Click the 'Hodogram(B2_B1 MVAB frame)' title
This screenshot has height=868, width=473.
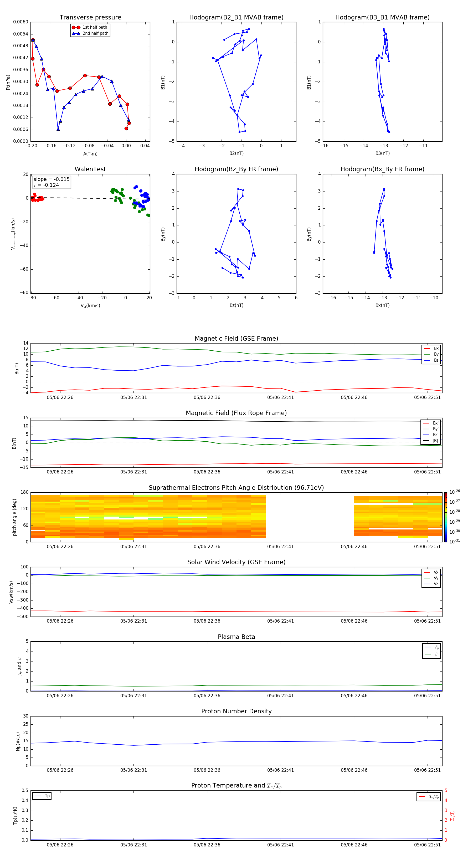click(x=236, y=17)
